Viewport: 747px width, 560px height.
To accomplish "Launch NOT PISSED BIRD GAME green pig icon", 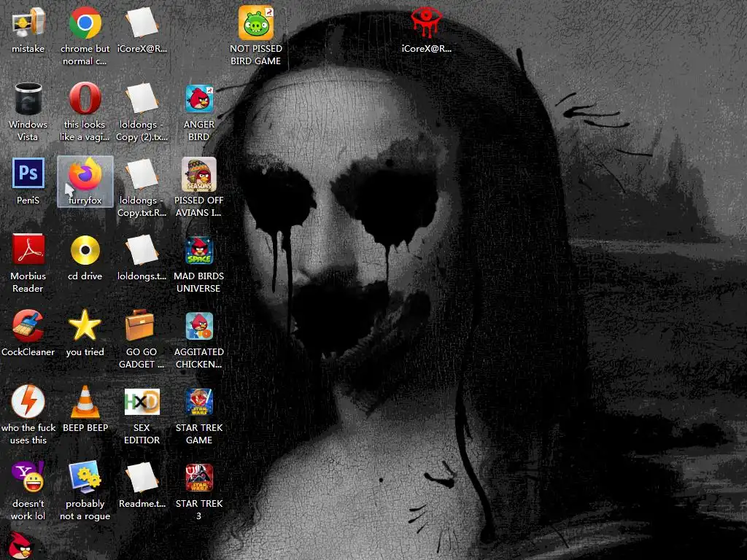I will pos(256,23).
